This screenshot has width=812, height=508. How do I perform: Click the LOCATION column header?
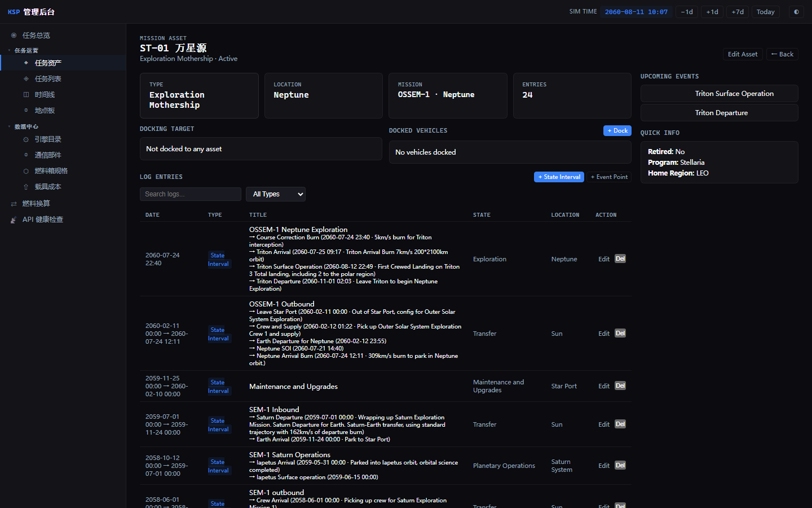565,215
